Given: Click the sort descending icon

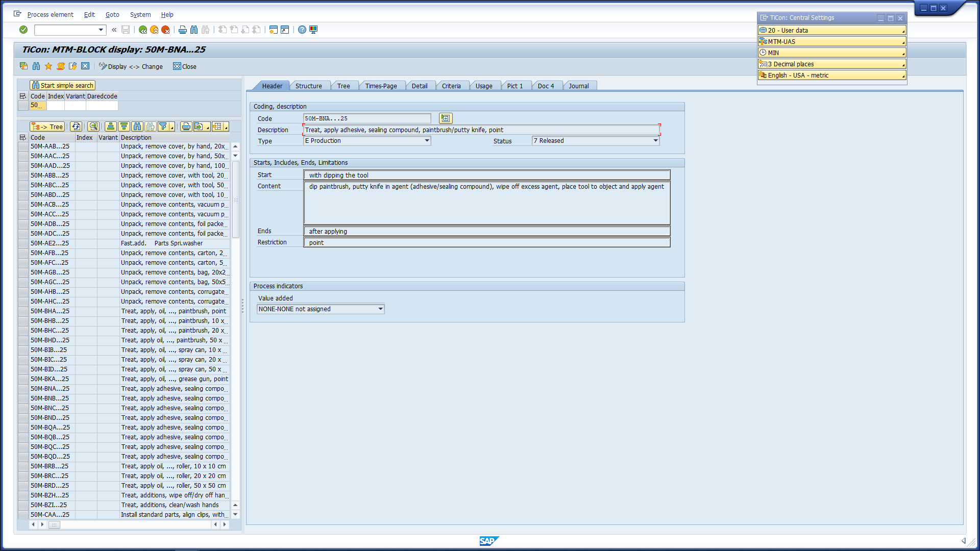Looking at the screenshot, I should (x=124, y=127).
